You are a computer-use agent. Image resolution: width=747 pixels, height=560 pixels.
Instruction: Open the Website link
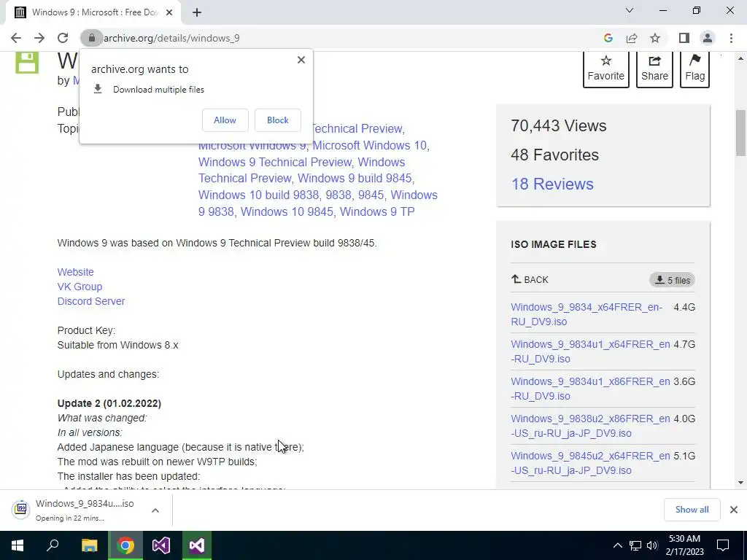[x=75, y=272]
